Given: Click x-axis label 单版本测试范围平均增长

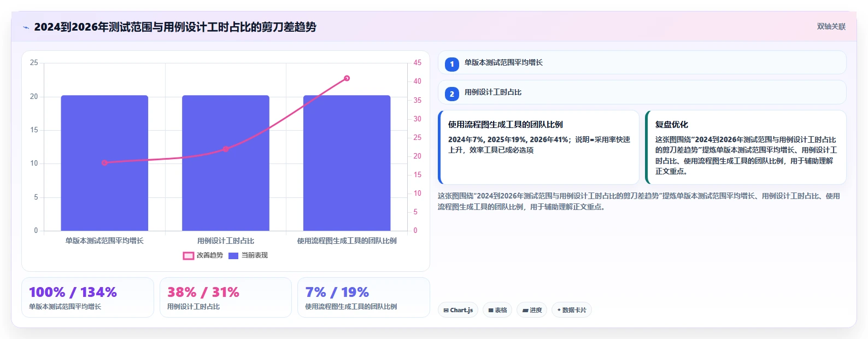Looking at the screenshot, I should tap(104, 241).
